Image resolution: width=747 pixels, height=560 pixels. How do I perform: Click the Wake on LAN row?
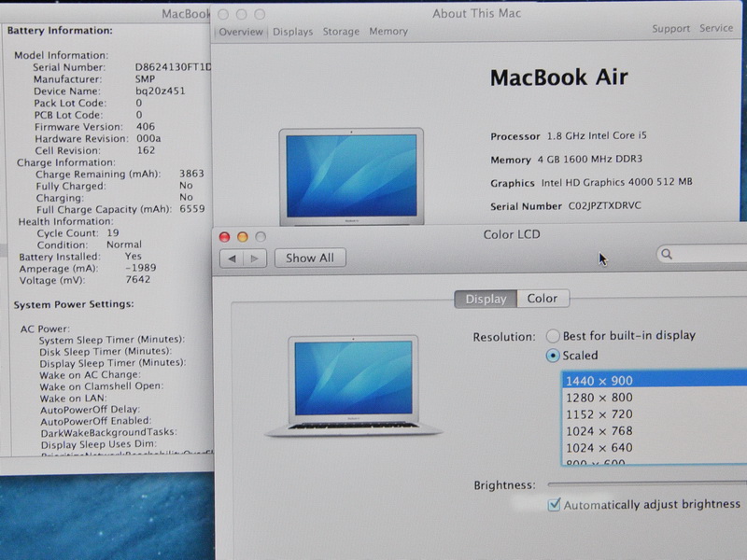(74, 399)
